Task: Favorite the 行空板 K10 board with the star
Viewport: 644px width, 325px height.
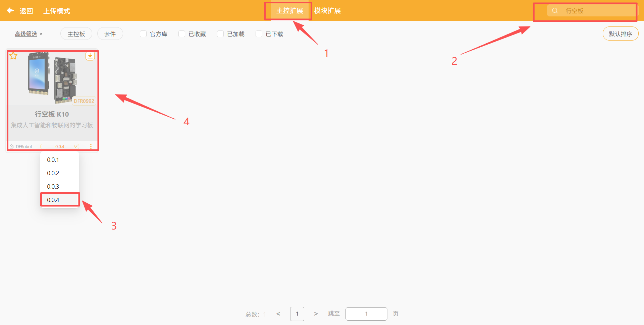Action: pyautogui.click(x=13, y=56)
